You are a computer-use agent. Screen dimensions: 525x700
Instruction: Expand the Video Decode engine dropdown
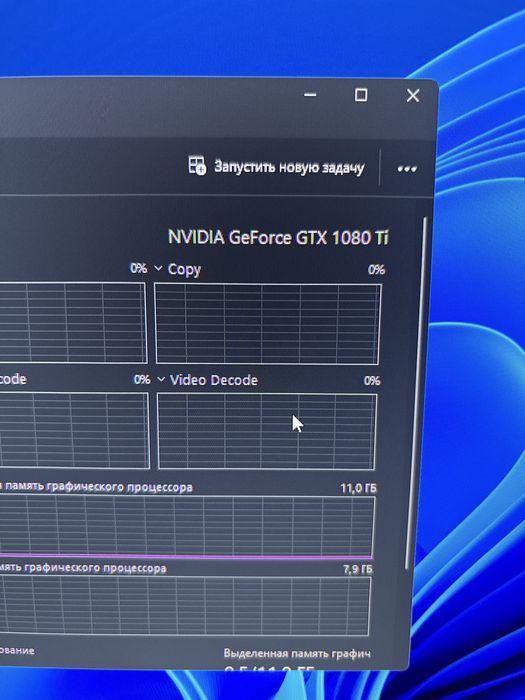161,379
